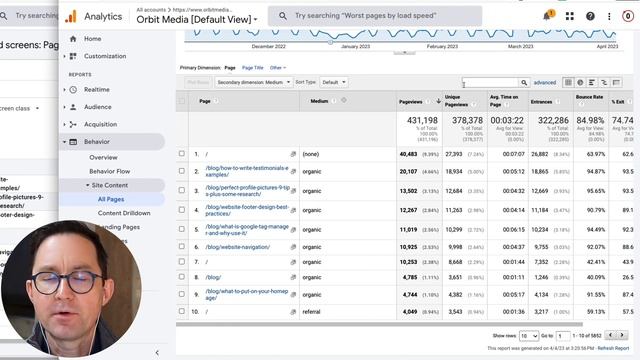Image resolution: width=640 pixels, height=360 pixels.
Task: Click the next page arrow in pagination
Action: click(x=622, y=335)
